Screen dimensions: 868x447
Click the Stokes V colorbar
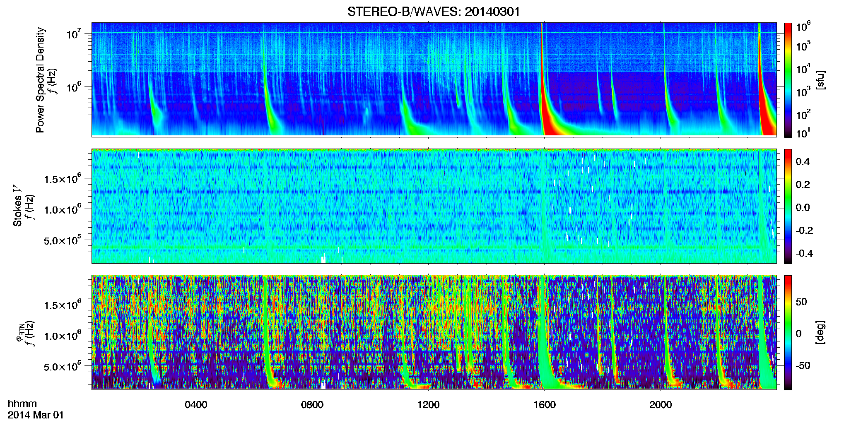coord(788,206)
